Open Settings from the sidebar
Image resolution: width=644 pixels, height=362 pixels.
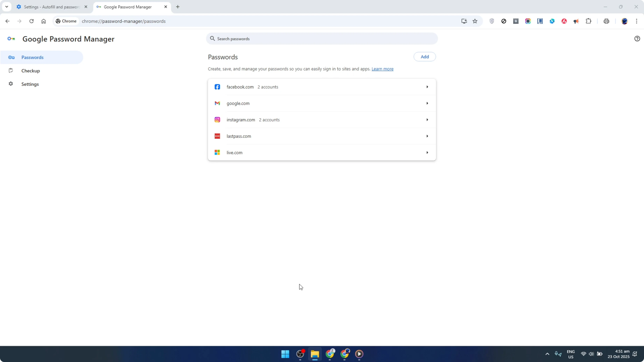point(30,84)
